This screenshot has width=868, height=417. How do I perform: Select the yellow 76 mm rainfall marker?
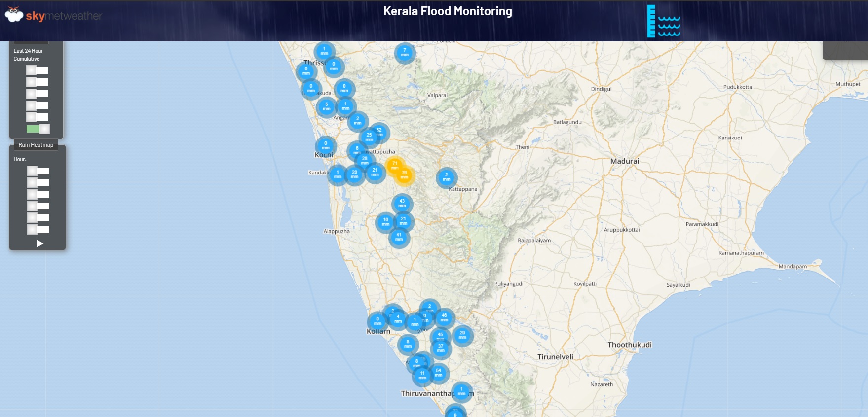tap(405, 175)
